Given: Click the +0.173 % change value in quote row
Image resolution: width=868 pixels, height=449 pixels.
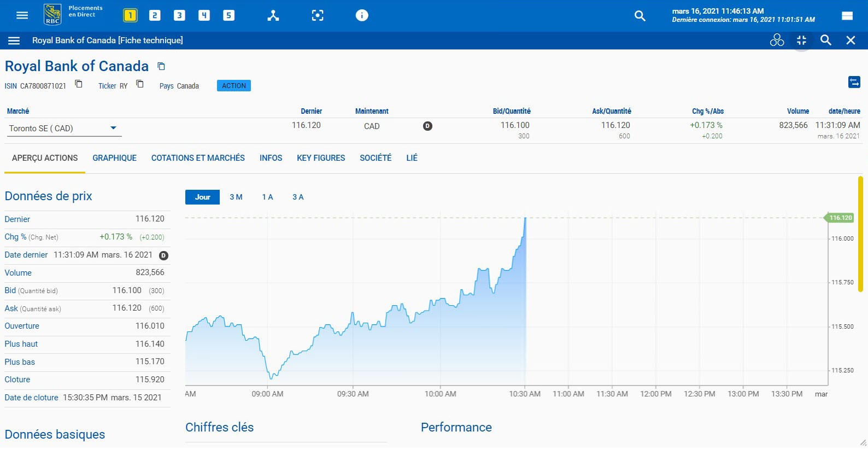Looking at the screenshot, I should 706,125.
